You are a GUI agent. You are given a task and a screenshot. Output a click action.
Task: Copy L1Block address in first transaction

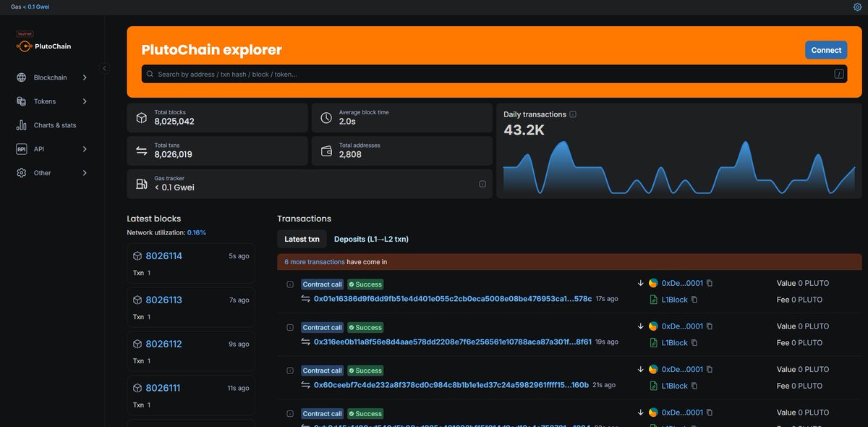click(694, 300)
